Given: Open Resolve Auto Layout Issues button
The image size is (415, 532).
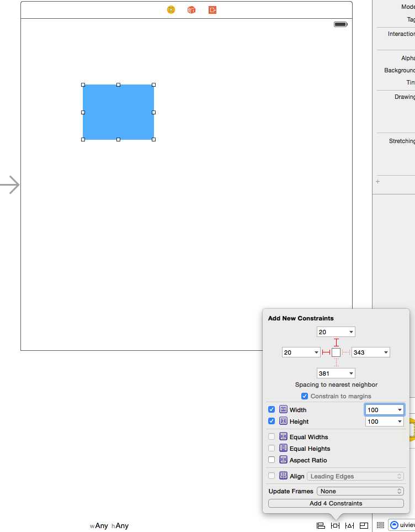Looking at the screenshot, I should coord(349,525).
